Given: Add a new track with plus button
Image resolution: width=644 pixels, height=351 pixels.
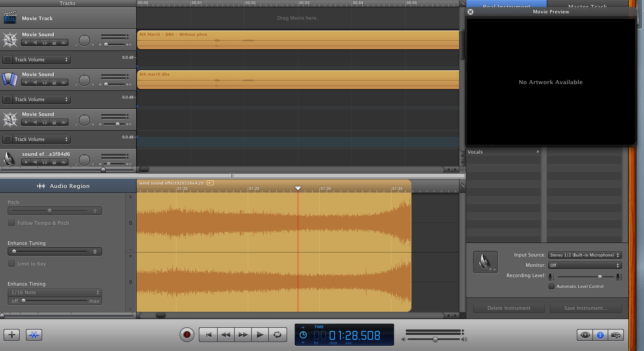Looking at the screenshot, I should pos(12,334).
